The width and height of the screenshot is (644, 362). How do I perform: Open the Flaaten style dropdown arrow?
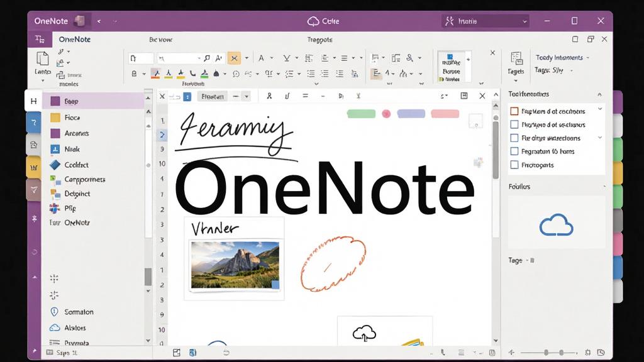(247, 96)
